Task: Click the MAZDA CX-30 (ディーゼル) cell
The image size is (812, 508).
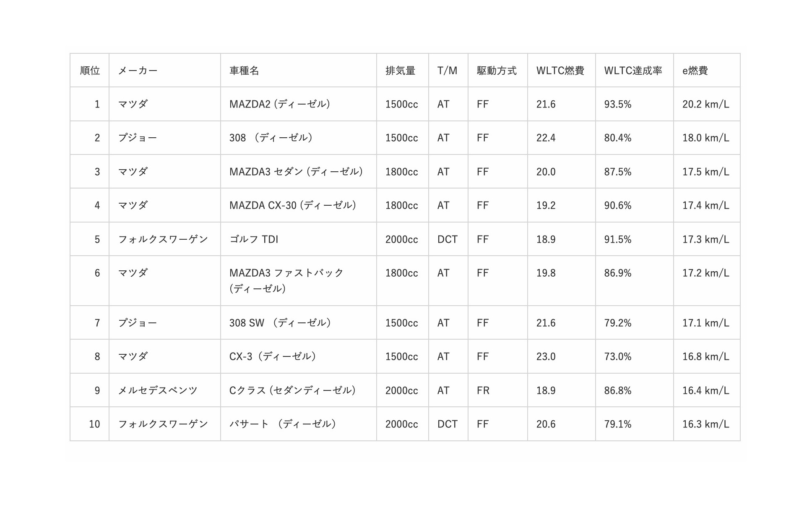Action: pyautogui.click(x=293, y=205)
